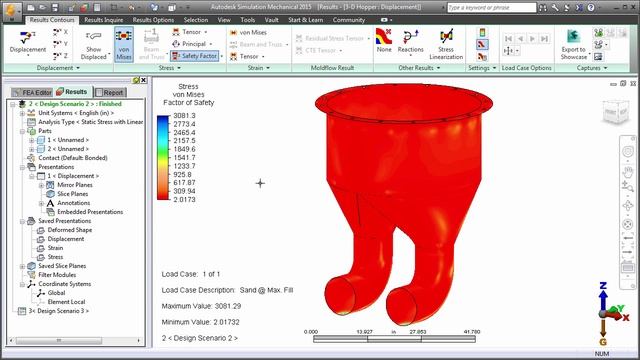
Task: Switch to FEA Editor tab
Action: tap(32, 93)
